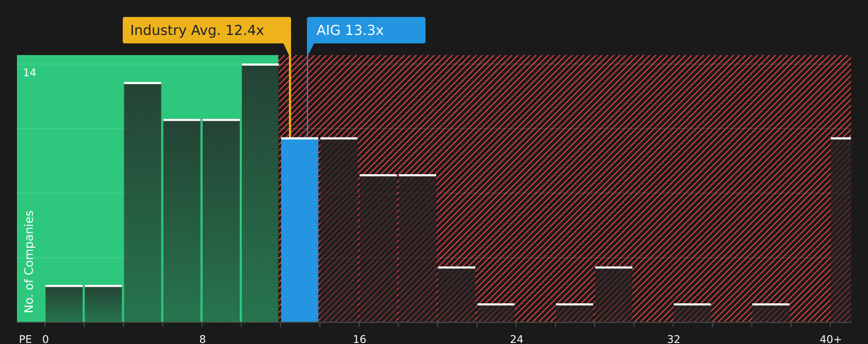The width and height of the screenshot is (868, 344).
Task: Select the hatched bar for PE 20-22
Action: 457,294
